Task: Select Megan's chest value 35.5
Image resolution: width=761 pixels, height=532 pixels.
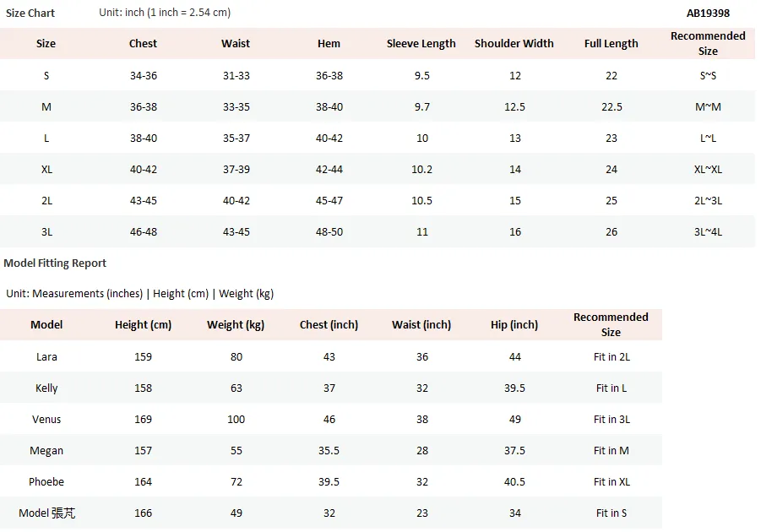Action: [329, 451]
